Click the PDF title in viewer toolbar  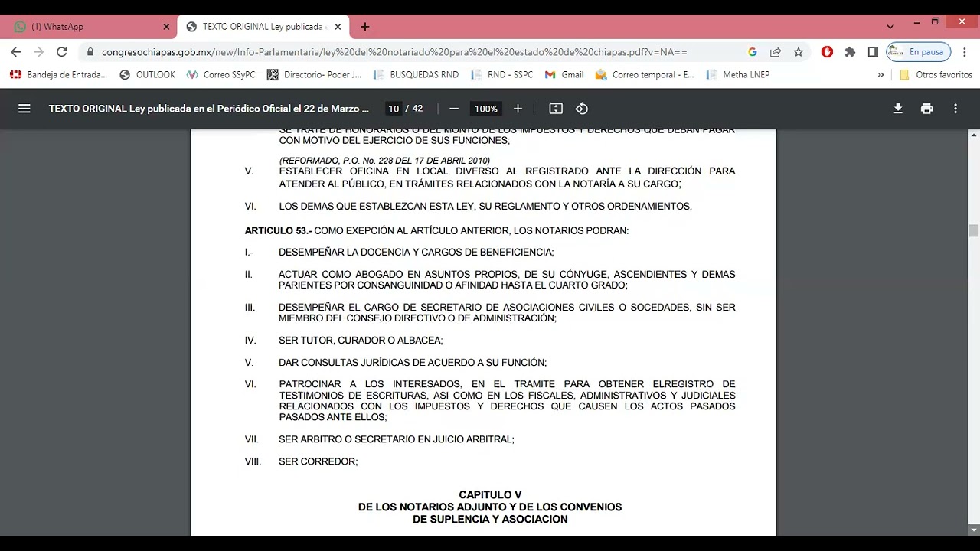pos(208,109)
